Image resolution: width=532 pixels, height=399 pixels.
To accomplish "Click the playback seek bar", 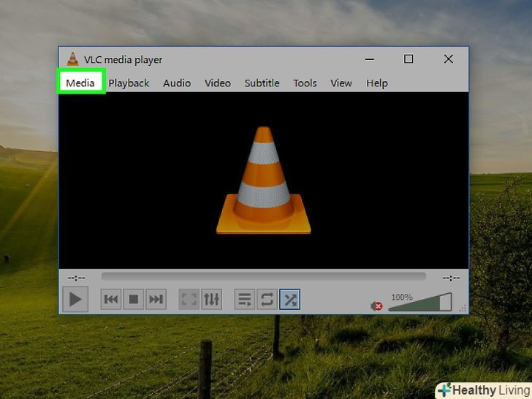I will 263,276.
